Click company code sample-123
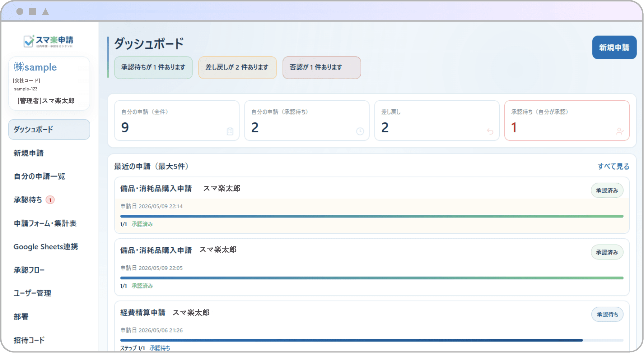644x353 pixels. 26,89
